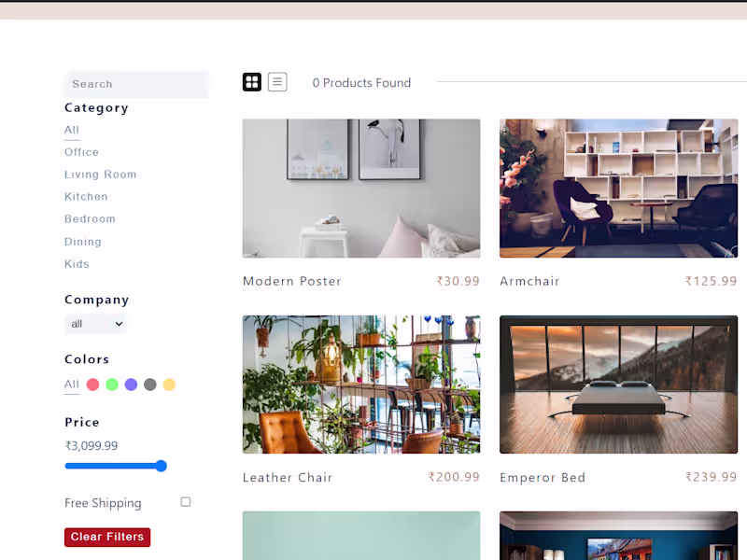747x560 pixels.
Task: Click the ₹3,099.99 price filter value
Action: click(92, 446)
